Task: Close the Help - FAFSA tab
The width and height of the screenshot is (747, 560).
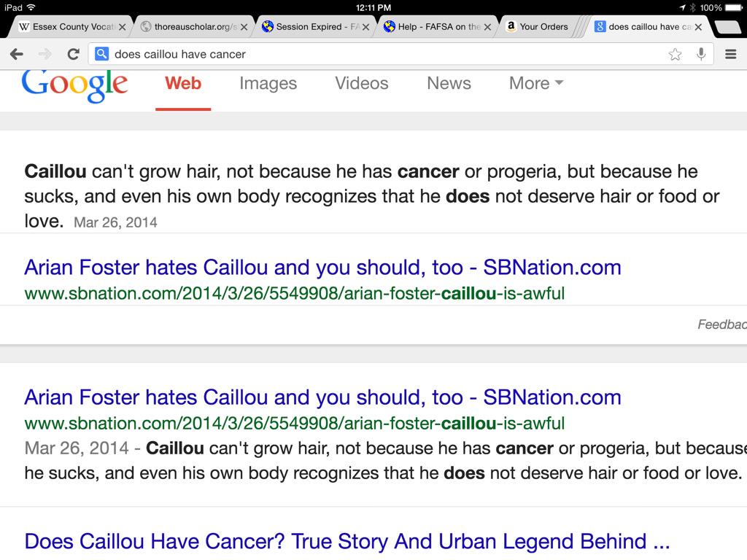Action: [487, 27]
